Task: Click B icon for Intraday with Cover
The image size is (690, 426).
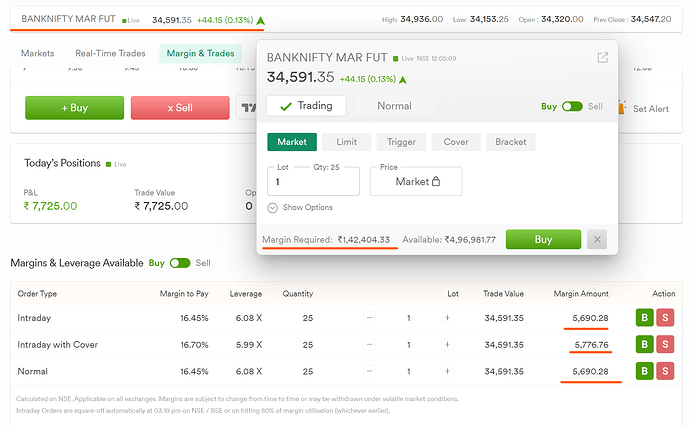Action: pyautogui.click(x=645, y=345)
